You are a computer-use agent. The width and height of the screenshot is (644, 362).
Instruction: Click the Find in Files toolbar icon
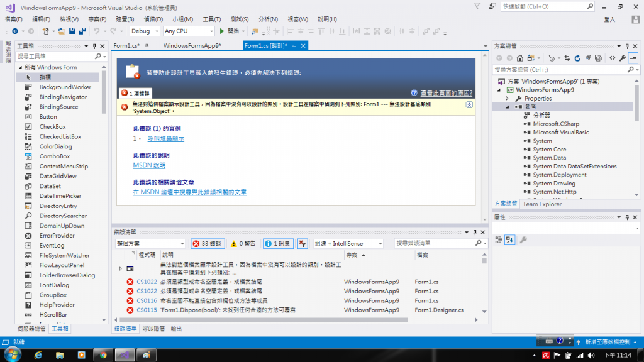tap(255, 31)
